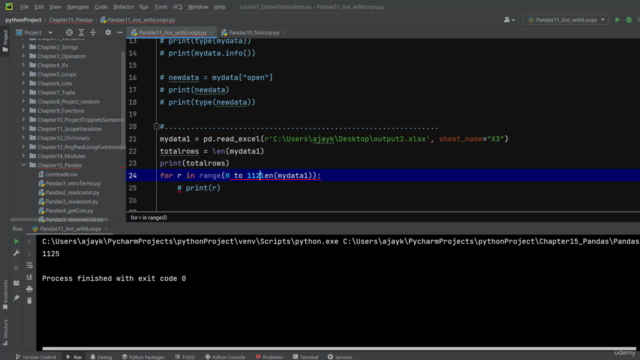This screenshot has height=360, width=640.
Task: Clear all console output with trash icon
Action: [x=29, y=301]
